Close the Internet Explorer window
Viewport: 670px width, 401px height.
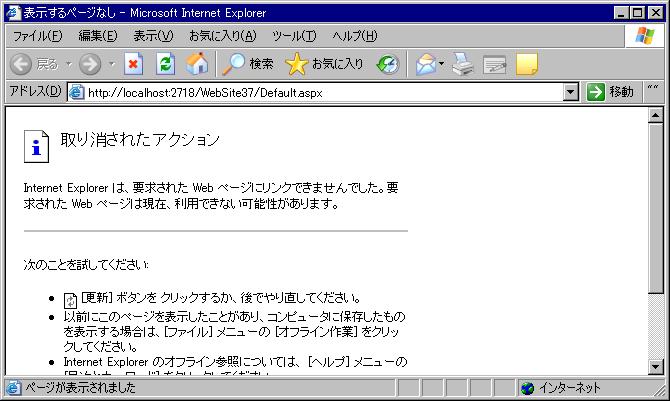(x=655, y=13)
